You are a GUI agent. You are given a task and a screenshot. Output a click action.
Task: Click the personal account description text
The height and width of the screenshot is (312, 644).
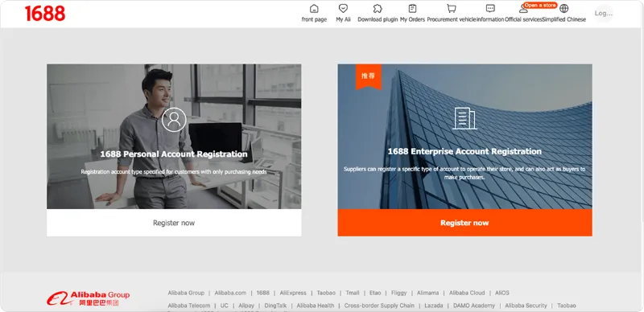[x=174, y=171]
